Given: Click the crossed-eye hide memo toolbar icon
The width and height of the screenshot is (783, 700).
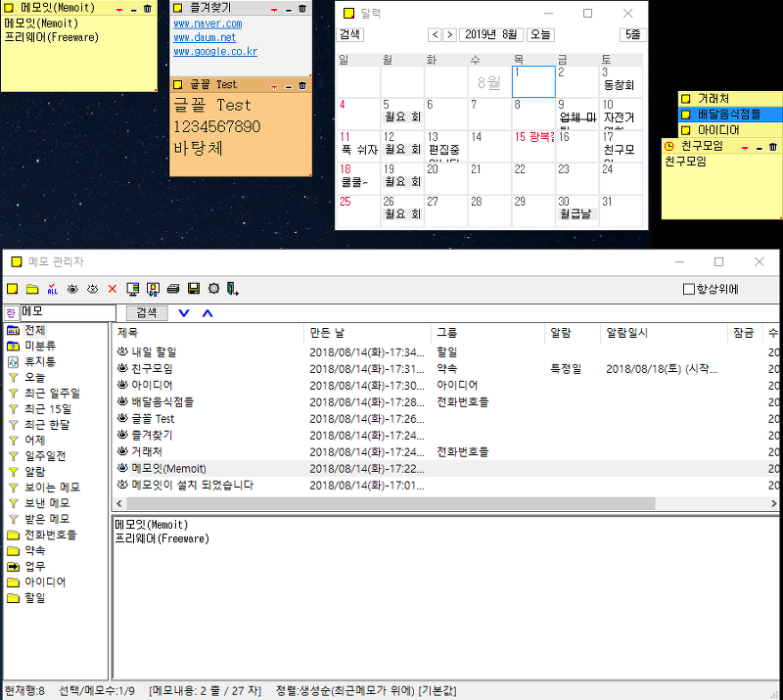Looking at the screenshot, I should click(x=92, y=289).
